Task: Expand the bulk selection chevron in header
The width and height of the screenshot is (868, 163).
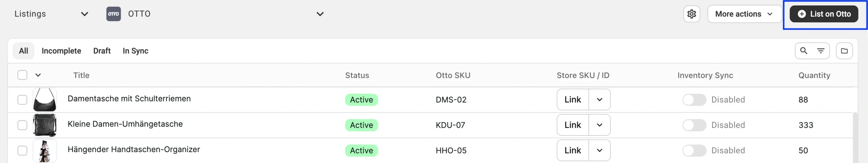Action: (x=38, y=75)
